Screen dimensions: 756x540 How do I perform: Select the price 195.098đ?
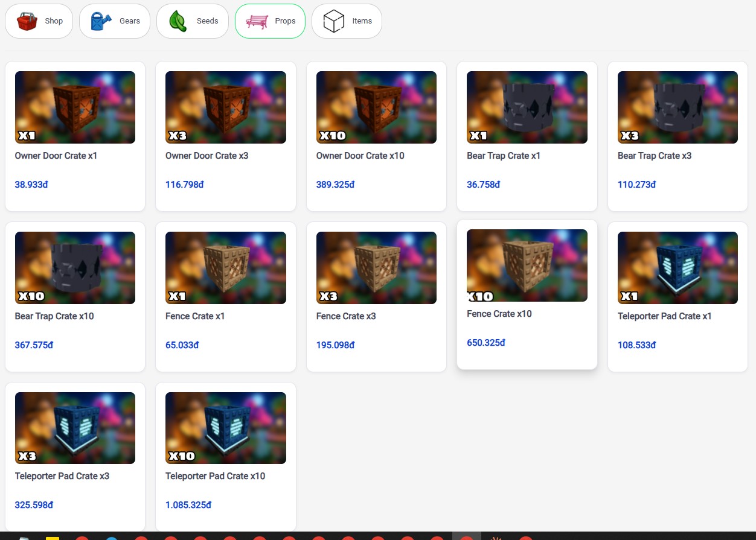pyautogui.click(x=336, y=345)
